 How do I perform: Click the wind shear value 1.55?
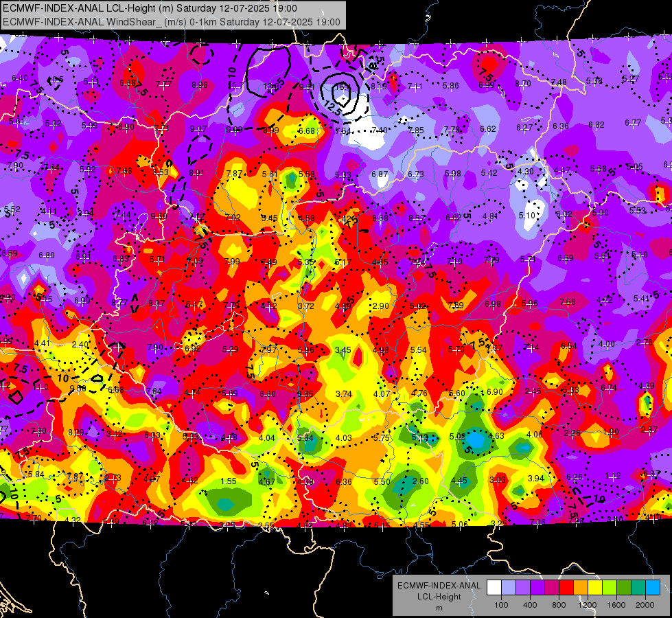[229, 481]
